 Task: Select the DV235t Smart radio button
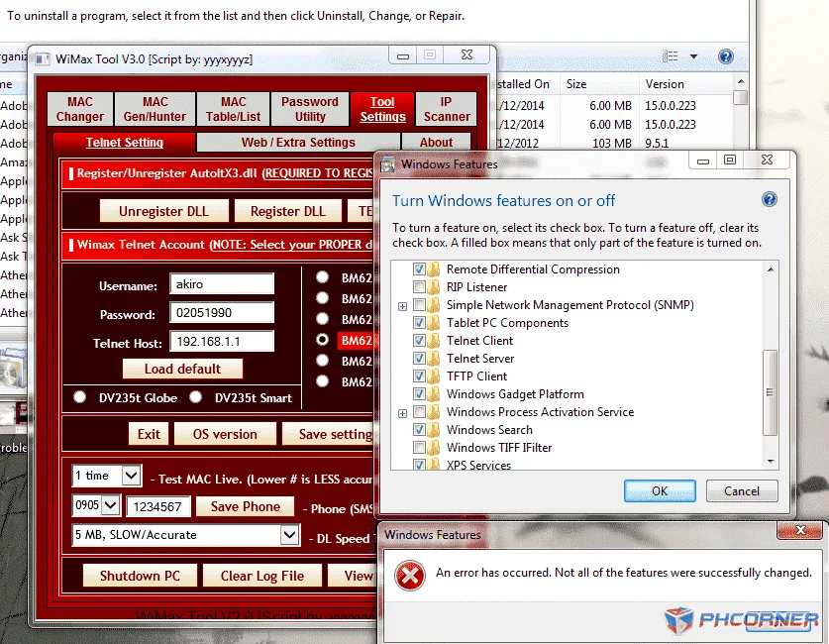(196, 397)
